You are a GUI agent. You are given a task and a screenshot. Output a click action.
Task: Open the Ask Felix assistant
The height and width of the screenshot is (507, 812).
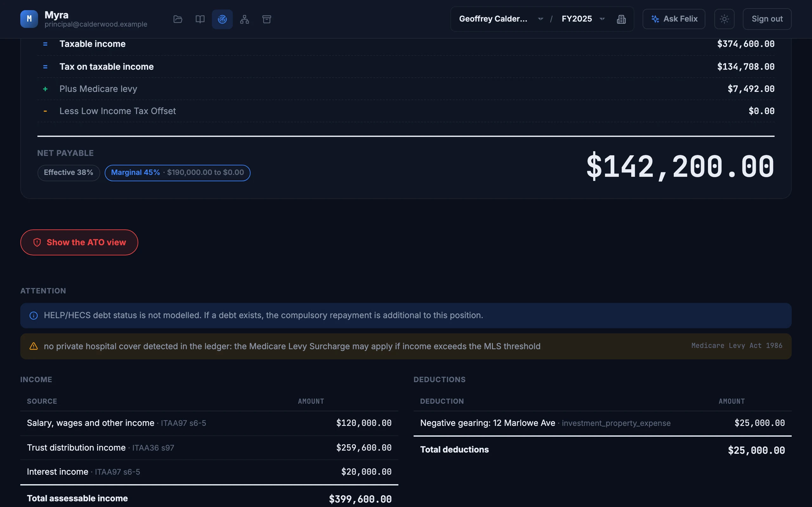tap(674, 19)
